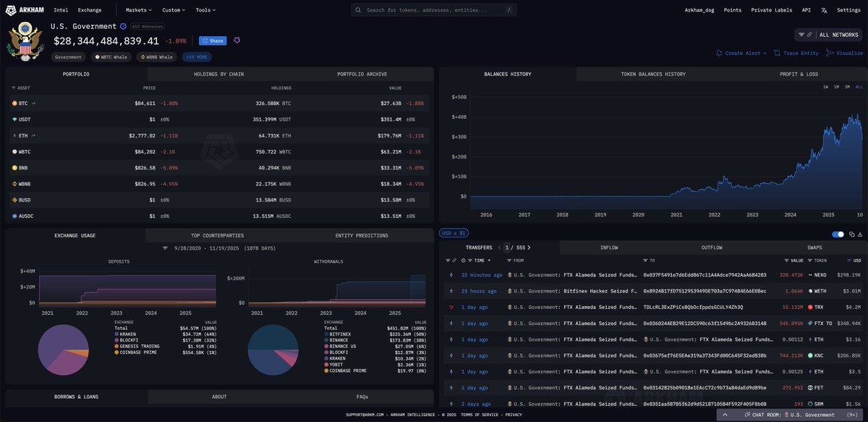Viewport: 868px width, 422px height.
Task: Click the network filter funnel icon
Action: click(801, 34)
